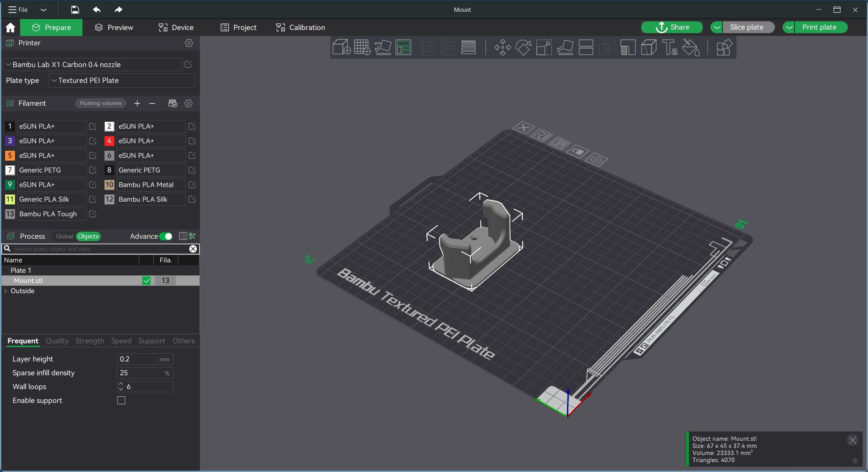Open the Support painting tool

click(628, 47)
